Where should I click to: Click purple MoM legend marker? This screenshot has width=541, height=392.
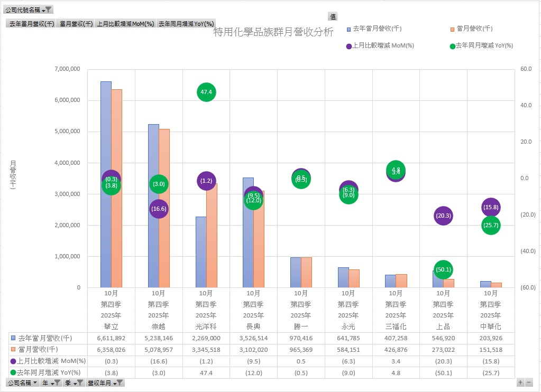pos(349,46)
